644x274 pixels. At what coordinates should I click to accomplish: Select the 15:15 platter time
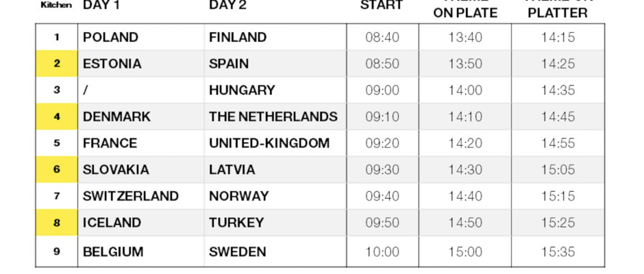click(x=558, y=196)
